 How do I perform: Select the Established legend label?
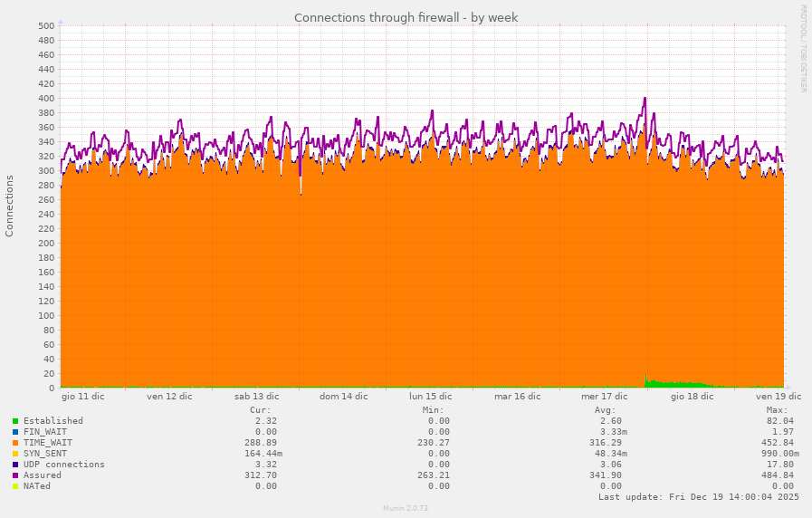53,420
